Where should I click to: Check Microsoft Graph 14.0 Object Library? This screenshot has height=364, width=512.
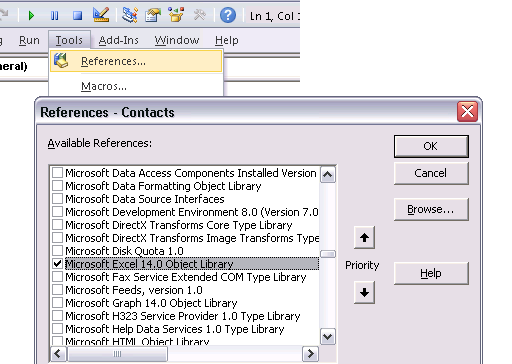[58, 303]
